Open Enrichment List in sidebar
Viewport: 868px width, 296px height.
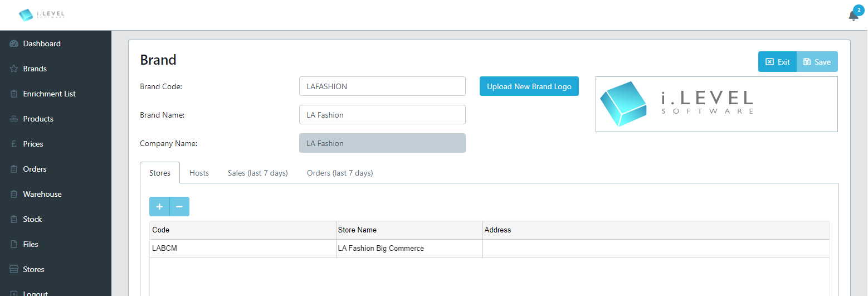pyautogui.click(x=49, y=94)
